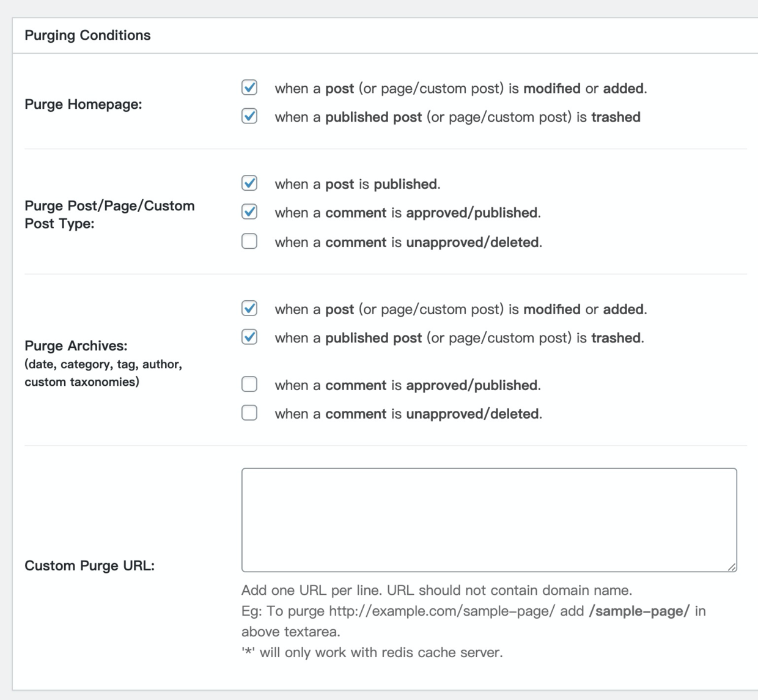
Task: Click inside the Custom Purge URL textarea
Action: 489,520
